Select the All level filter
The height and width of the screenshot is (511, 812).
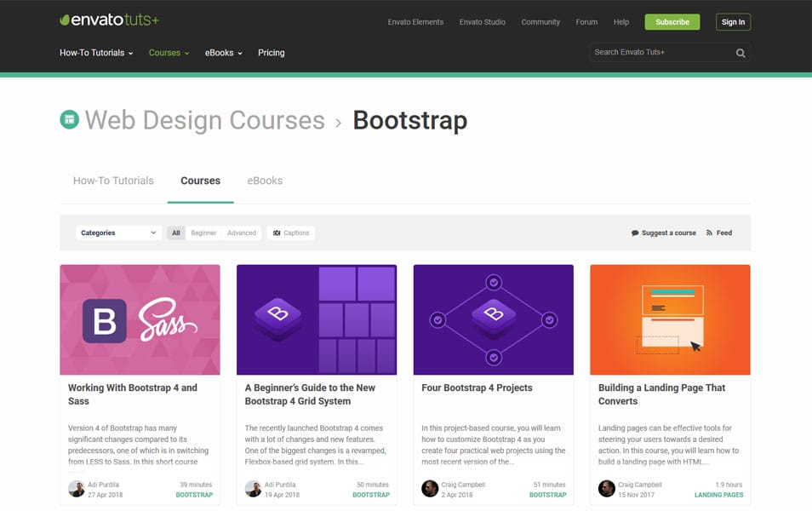[176, 233]
